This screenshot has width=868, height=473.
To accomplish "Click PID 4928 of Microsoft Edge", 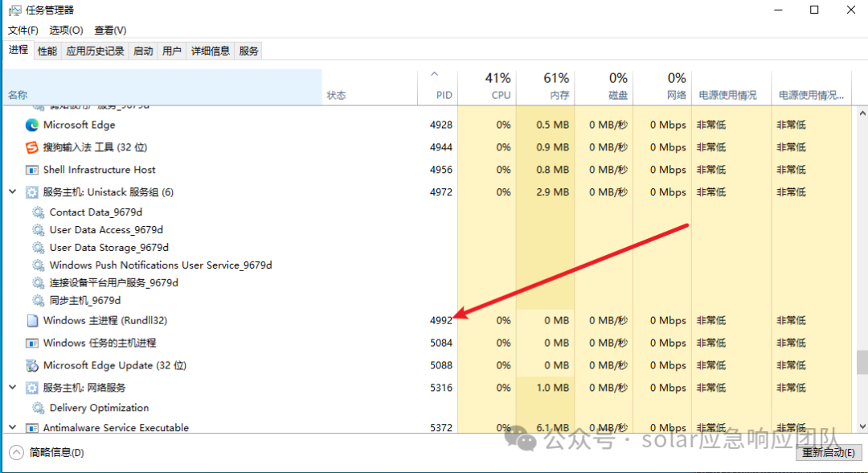I will [x=440, y=125].
